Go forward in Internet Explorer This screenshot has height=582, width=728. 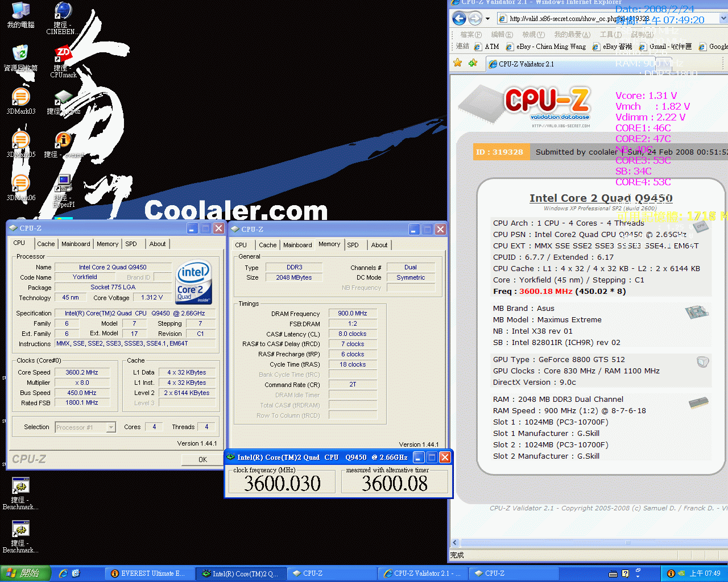pyautogui.click(x=475, y=19)
